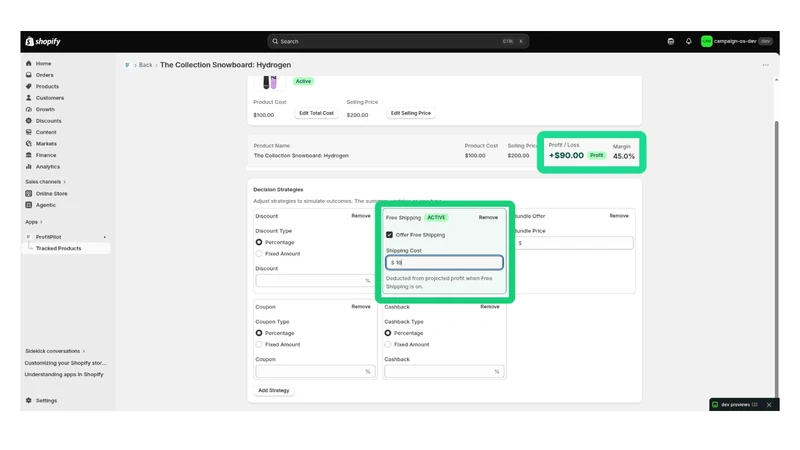Click the Add Strategy button
Image resolution: width=800 pixels, height=450 pixels.
coord(273,390)
